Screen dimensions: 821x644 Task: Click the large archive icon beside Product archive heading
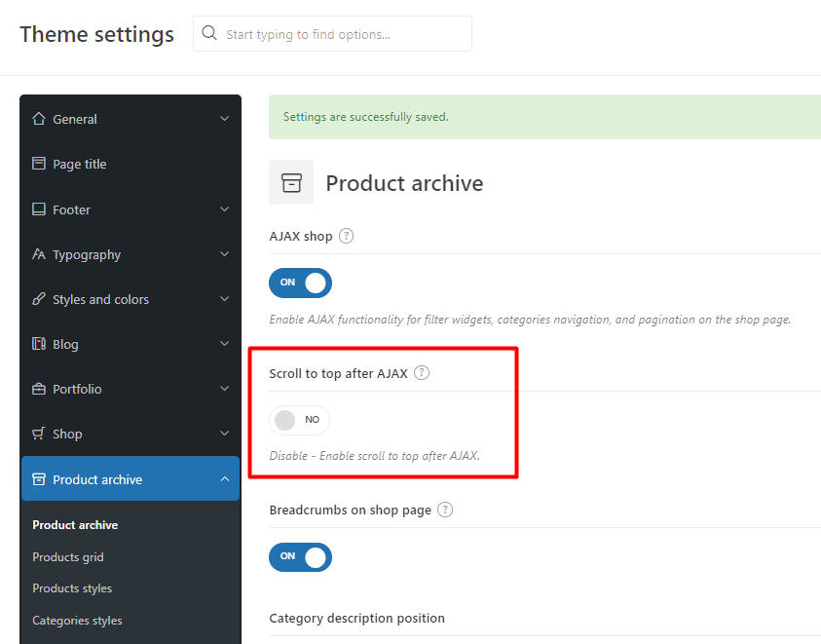pos(291,182)
